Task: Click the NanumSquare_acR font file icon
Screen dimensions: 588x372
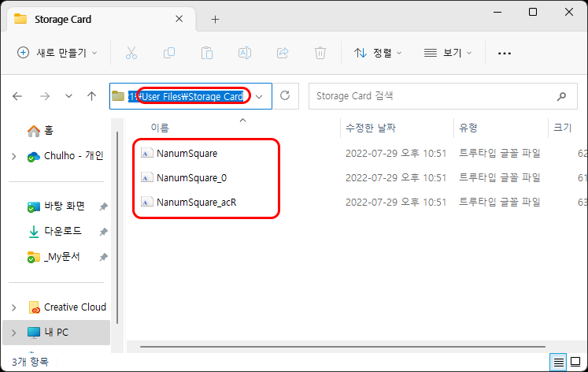Action: 147,202
